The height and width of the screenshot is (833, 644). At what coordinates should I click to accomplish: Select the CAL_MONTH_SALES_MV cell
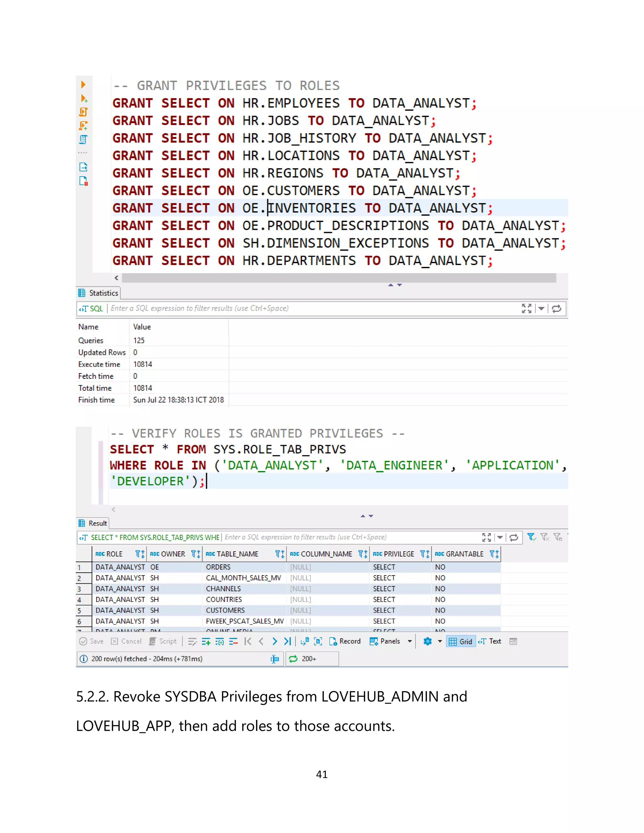(x=243, y=578)
